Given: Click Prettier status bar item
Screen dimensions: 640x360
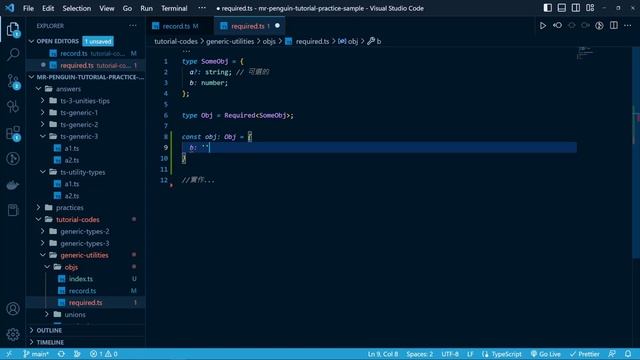Looking at the screenshot, I should pos(584,354).
